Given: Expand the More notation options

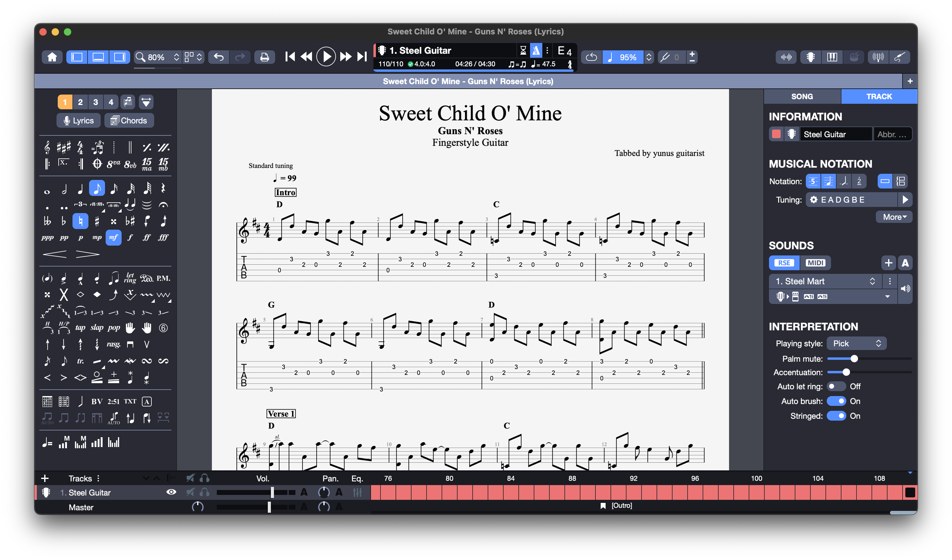Looking at the screenshot, I should click(894, 217).
